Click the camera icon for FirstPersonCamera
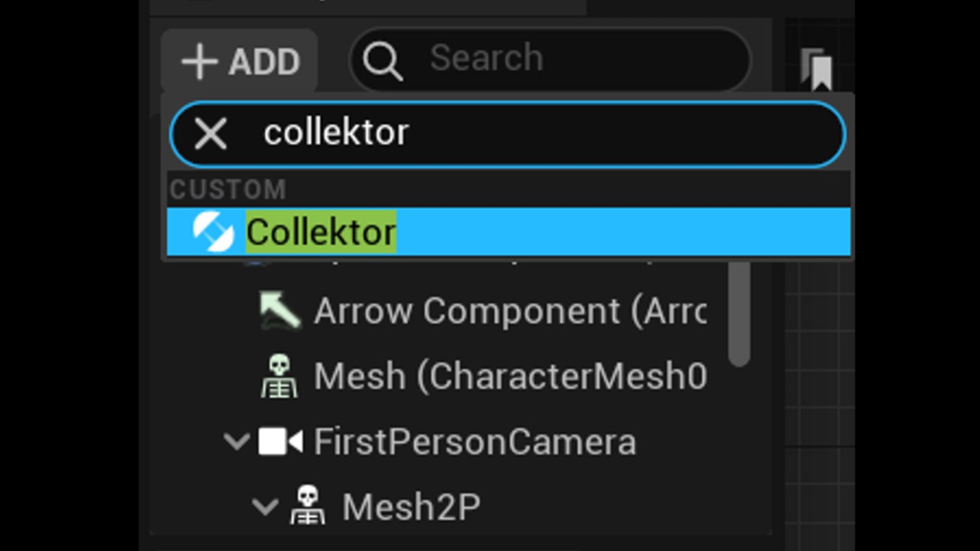This screenshot has height=551, width=980. pyautogui.click(x=280, y=442)
